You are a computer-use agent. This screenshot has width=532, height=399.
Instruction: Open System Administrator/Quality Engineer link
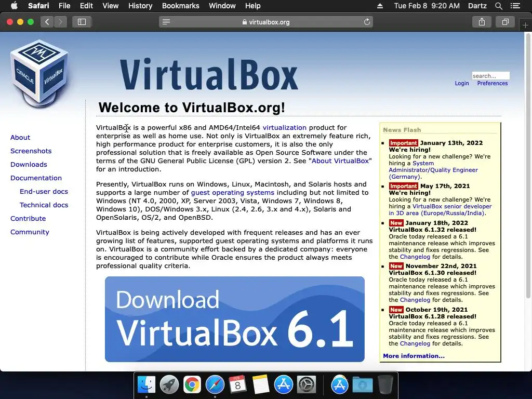tap(433, 170)
